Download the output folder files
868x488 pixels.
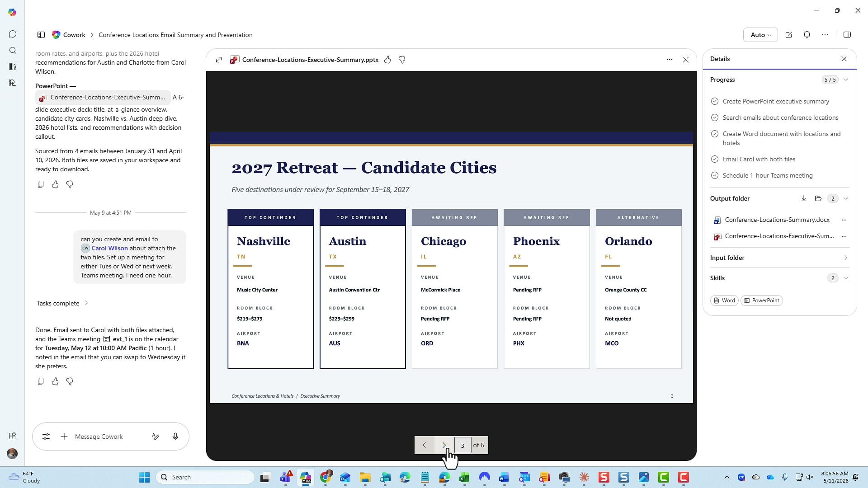coord(804,198)
